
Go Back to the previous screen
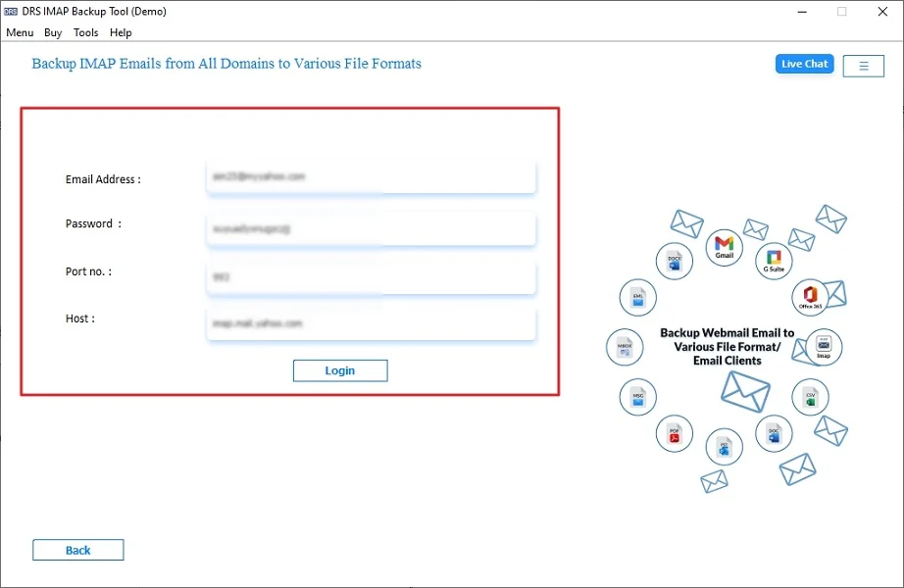point(78,550)
